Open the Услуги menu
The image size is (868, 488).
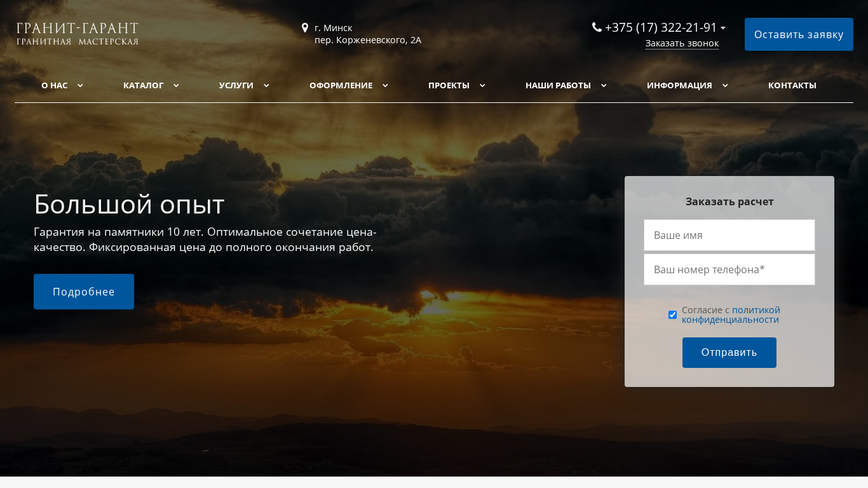click(236, 85)
